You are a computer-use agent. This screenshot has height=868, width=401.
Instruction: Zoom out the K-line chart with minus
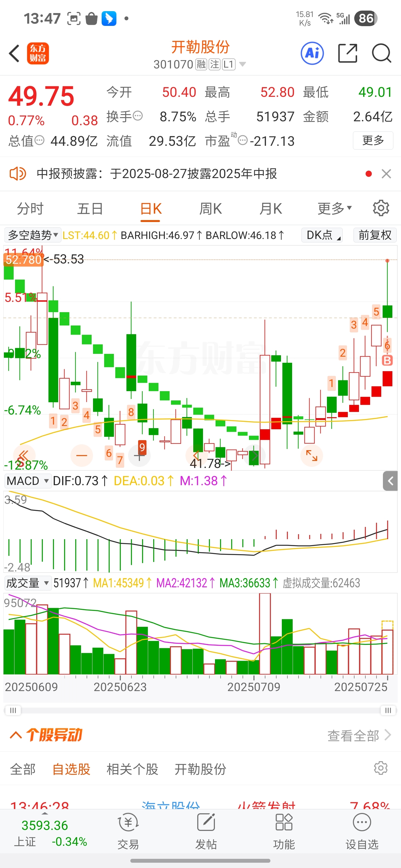[x=82, y=456]
